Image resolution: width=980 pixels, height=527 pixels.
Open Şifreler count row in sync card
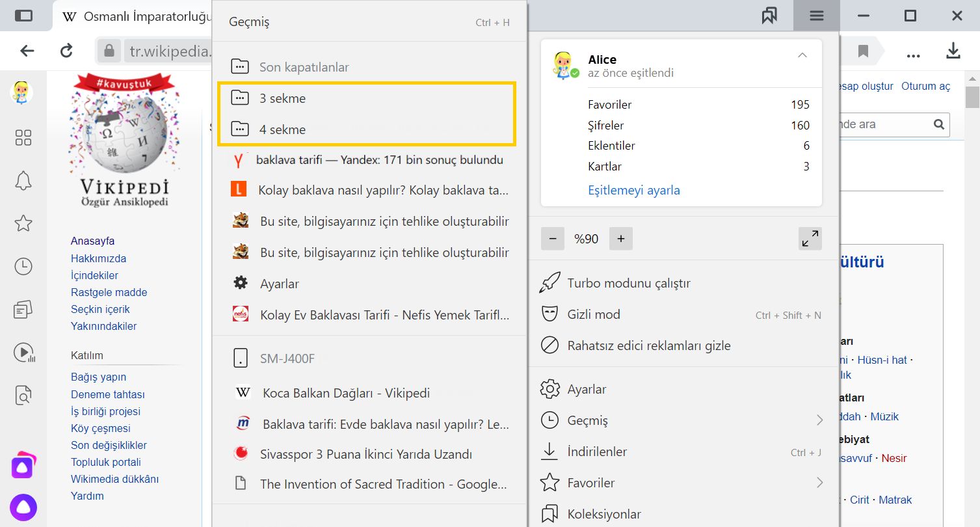[x=698, y=125]
